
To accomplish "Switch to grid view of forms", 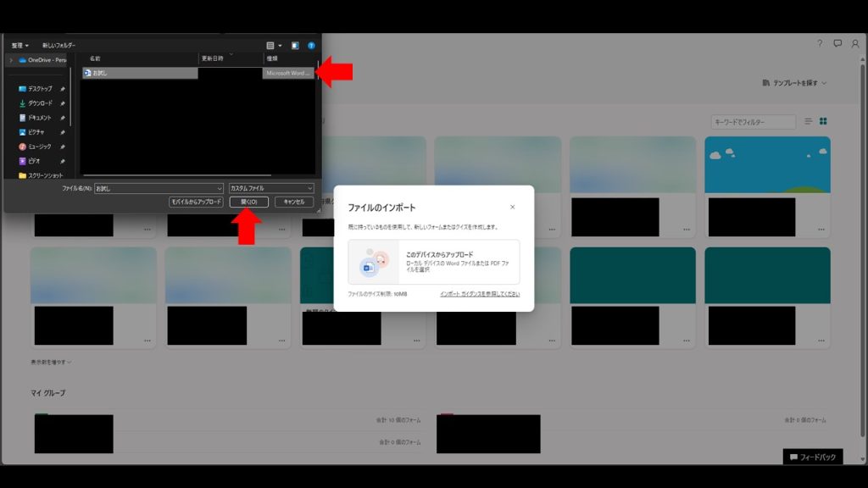I will click(x=822, y=122).
